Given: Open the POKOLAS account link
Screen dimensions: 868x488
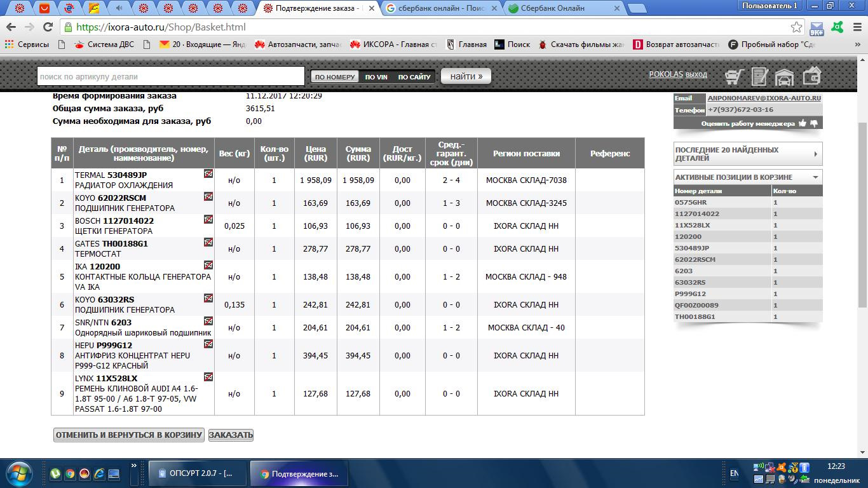Looking at the screenshot, I should click(665, 74).
